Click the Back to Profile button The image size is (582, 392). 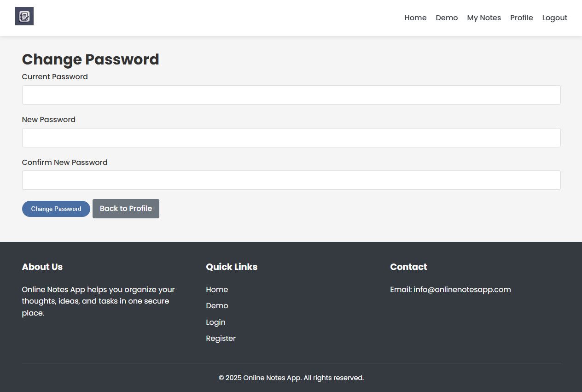tap(126, 209)
